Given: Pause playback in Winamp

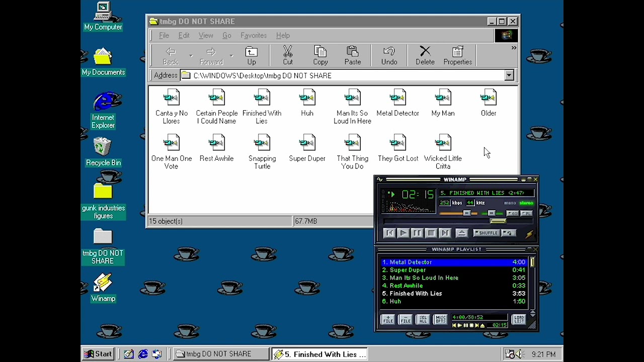Looking at the screenshot, I should (x=417, y=233).
